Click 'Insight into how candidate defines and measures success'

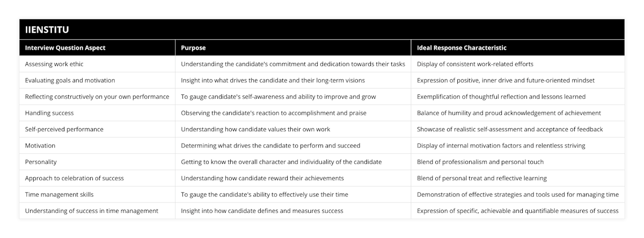262,211
